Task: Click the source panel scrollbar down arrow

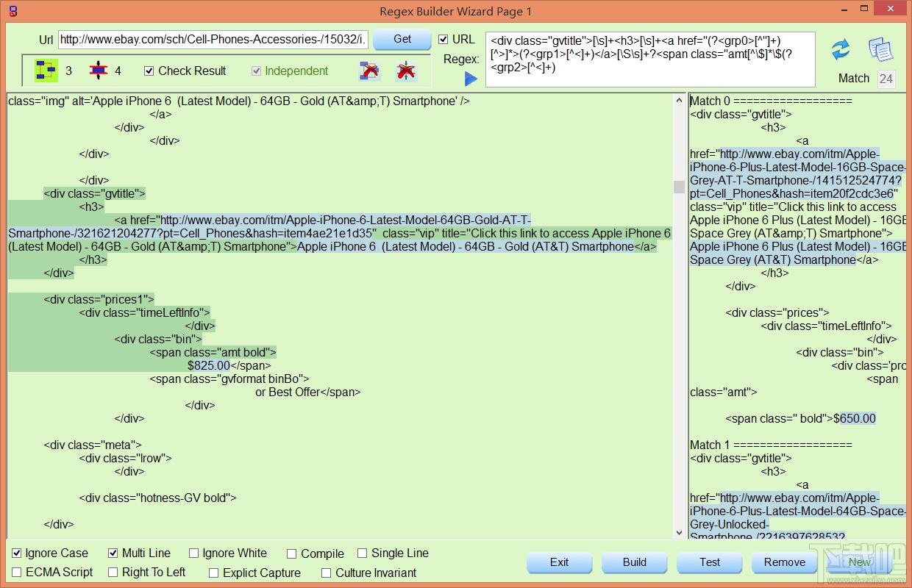Action: (679, 531)
